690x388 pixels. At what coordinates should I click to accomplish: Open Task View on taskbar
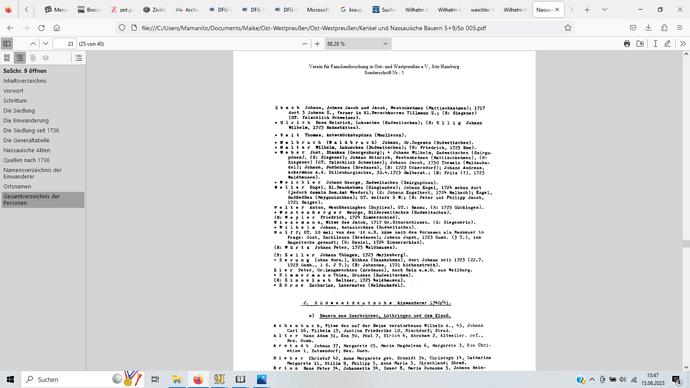pyautogui.click(x=155, y=379)
